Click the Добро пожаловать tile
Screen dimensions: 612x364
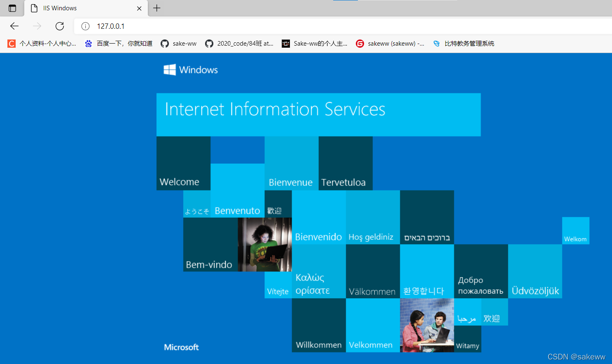tap(481, 271)
